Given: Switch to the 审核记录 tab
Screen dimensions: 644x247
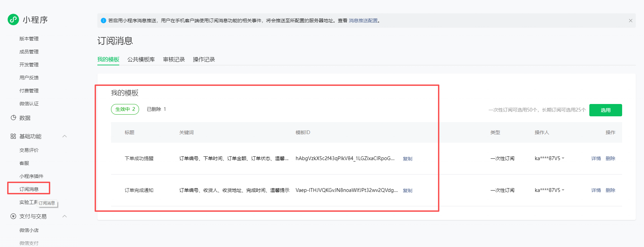Looking at the screenshot, I should (174, 60).
